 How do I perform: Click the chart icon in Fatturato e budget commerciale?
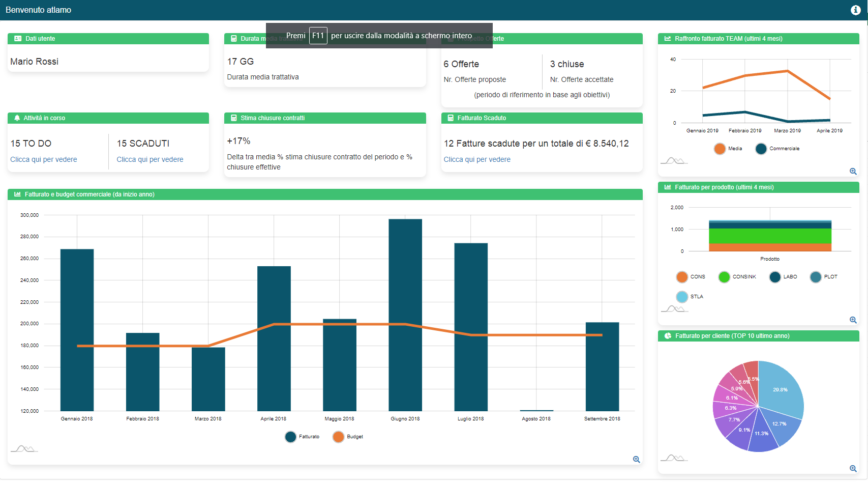[x=17, y=194]
